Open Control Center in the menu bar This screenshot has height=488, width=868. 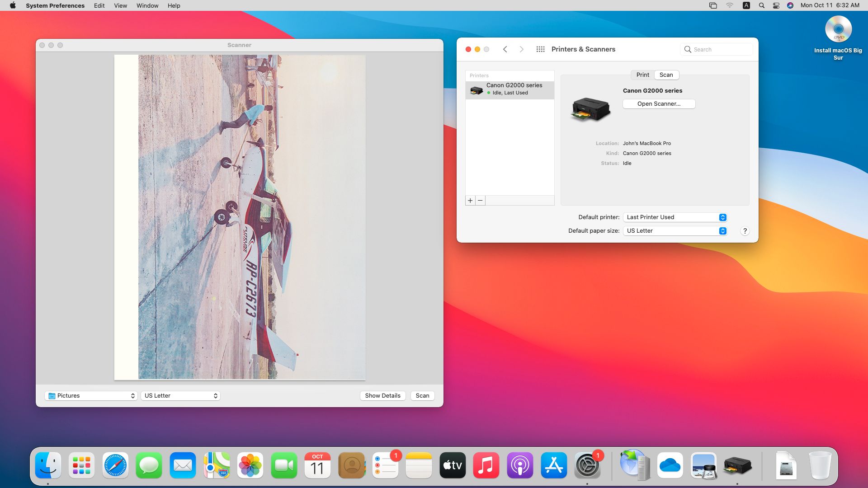point(776,5)
